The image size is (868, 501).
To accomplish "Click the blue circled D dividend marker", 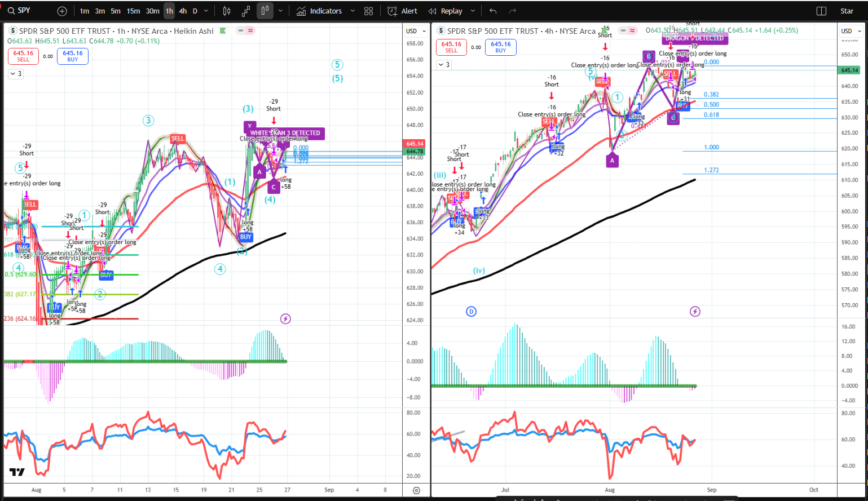I will pyautogui.click(x=471, y=312).
